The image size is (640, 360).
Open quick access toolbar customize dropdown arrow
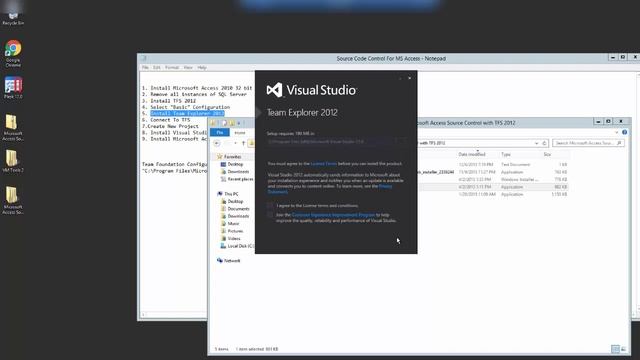coord(239,123)
